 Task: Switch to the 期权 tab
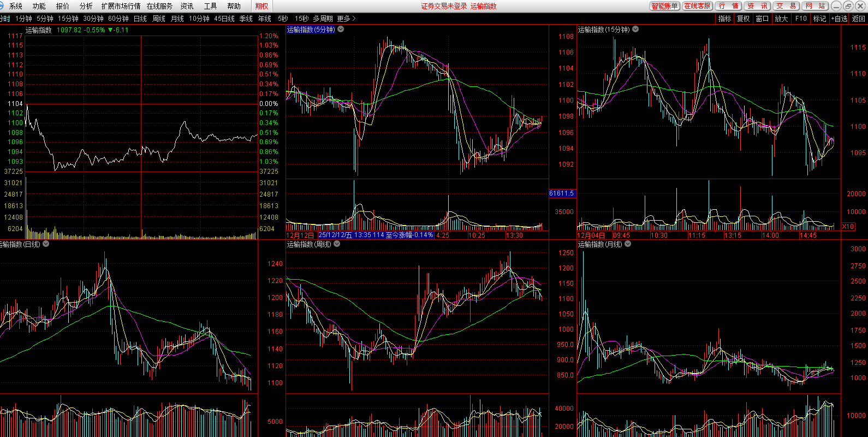click(262, 6)
